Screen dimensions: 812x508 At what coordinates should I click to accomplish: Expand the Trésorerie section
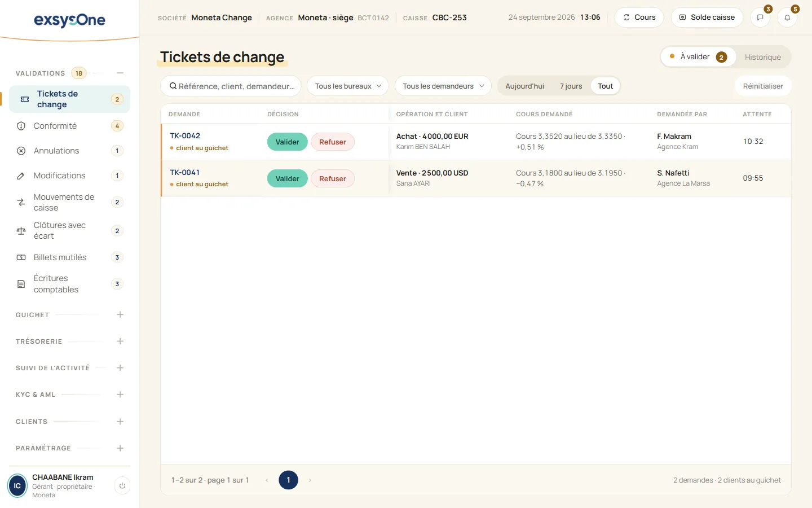click(x=120, y=341)
